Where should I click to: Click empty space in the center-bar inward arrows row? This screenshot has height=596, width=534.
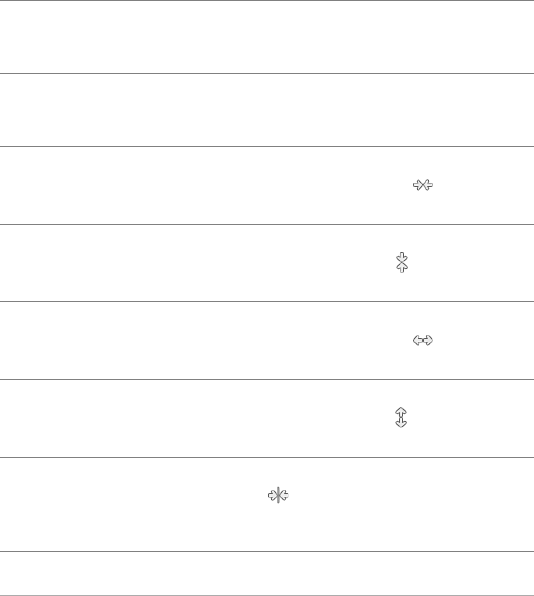114,504
